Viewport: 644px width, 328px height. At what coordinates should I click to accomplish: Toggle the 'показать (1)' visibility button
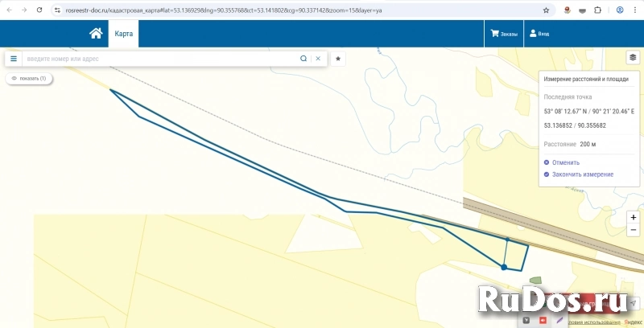[29, 78]
